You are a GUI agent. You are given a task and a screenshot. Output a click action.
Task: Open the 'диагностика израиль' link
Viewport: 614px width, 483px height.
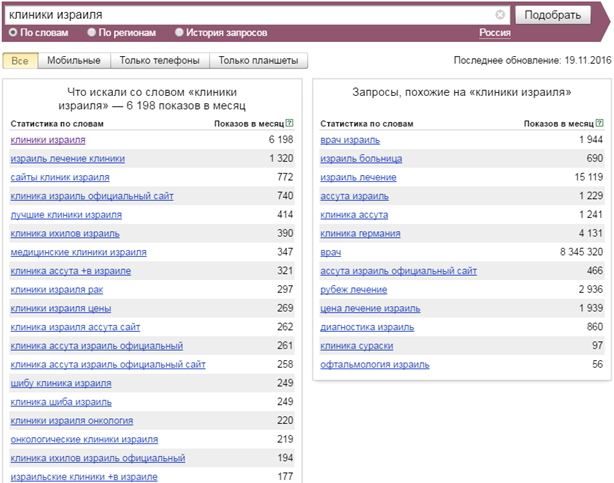[367, 327]
